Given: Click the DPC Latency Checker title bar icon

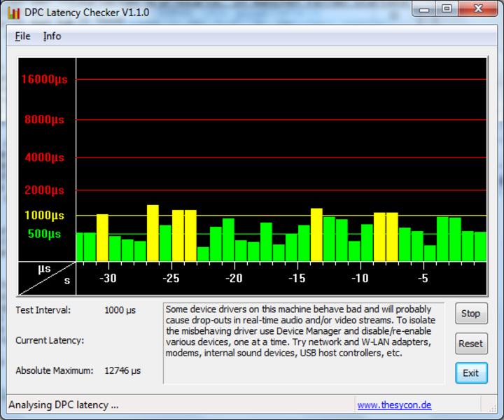Looking at the screenshot, I should click(14, 13).
